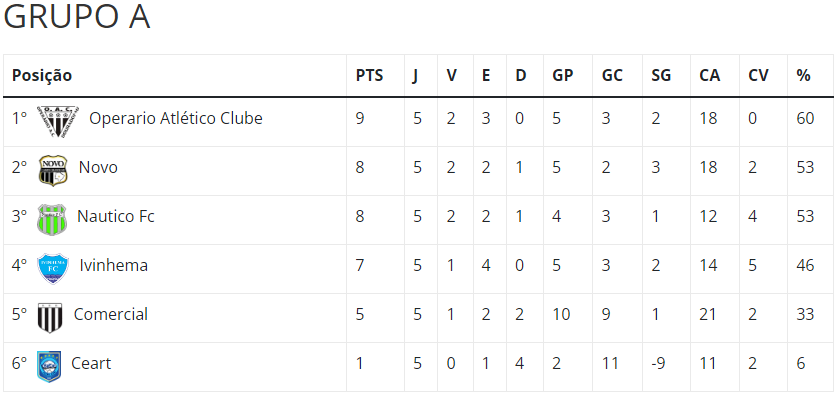Image resolution: width=837 pixels, height=395 pixels.
Task: Sort by the GP column header
Action: pos(563,76)
